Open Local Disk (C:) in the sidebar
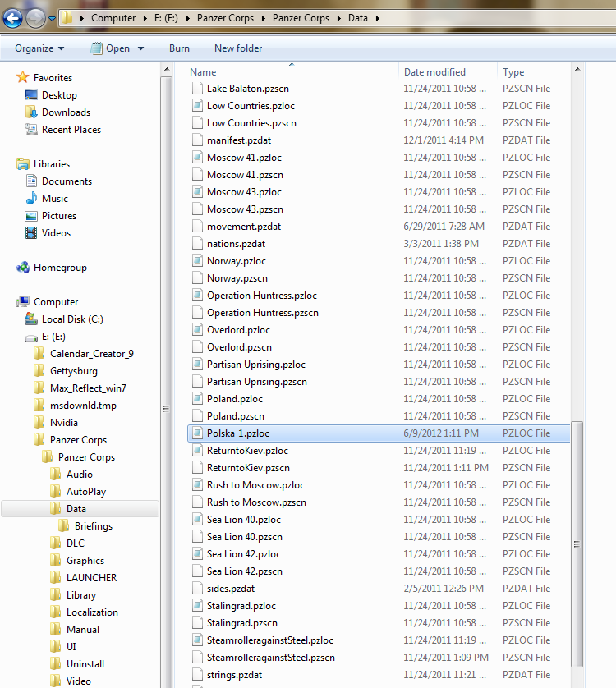Viewport: 616px width, 688px height. pos(72,319)
